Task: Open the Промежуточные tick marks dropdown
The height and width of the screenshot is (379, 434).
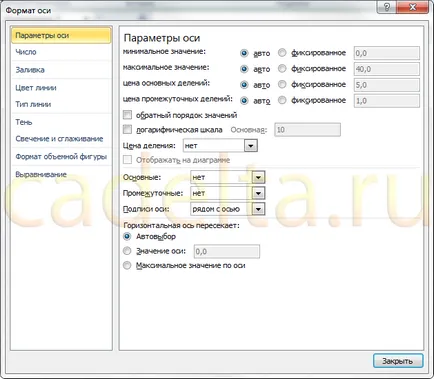Action: [258, 193]
